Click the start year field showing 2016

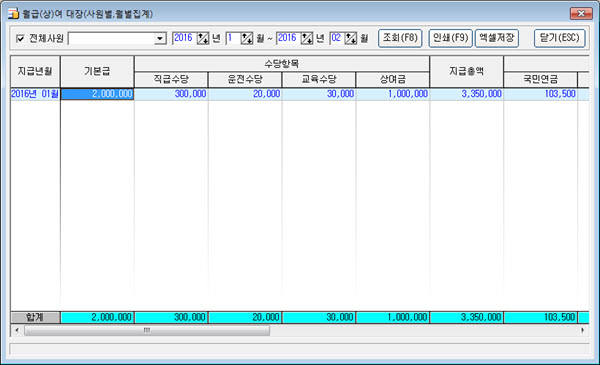[184, 38]
